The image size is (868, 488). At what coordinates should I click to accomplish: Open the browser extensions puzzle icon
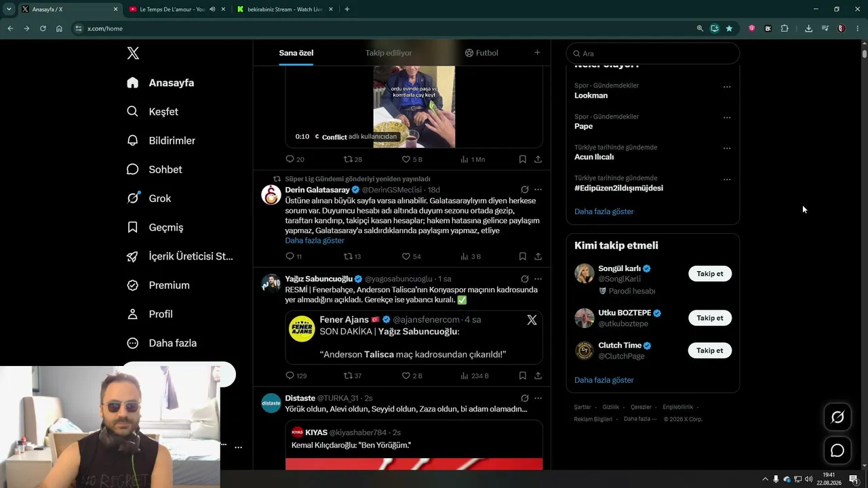785,28
